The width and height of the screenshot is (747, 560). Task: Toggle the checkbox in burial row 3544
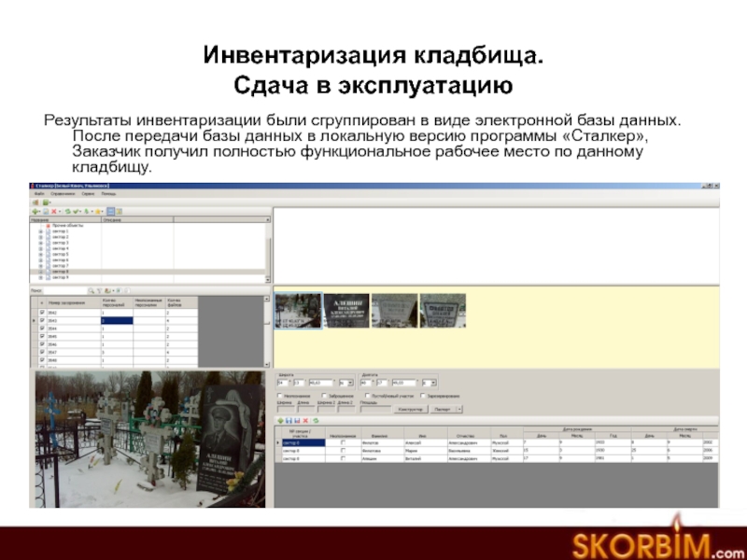click(42, 329)
